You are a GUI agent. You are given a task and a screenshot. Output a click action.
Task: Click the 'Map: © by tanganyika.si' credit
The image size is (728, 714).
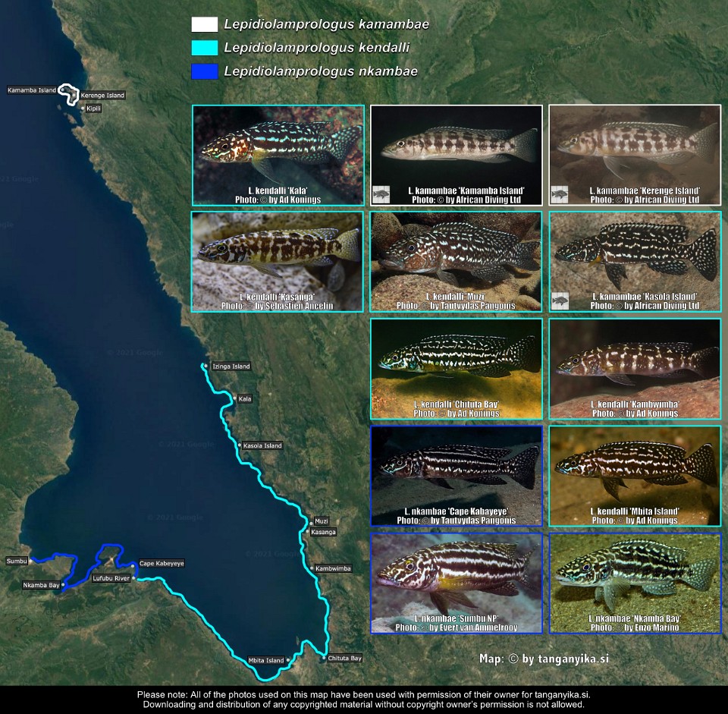[x=544, y=659]
